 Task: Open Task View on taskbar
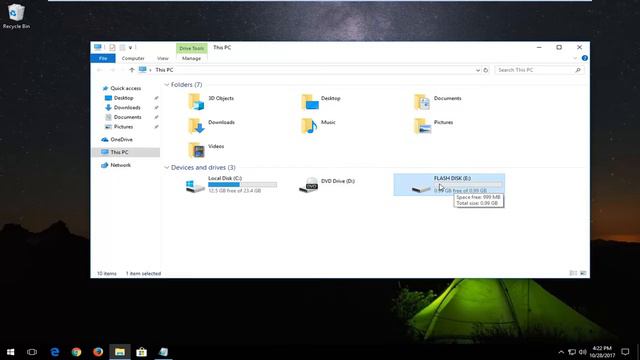tap(32, 352)
